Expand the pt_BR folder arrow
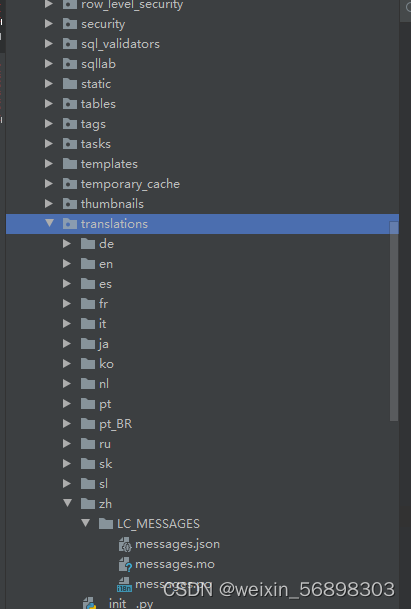Viewport: 411px width, 609px height. 67,424
